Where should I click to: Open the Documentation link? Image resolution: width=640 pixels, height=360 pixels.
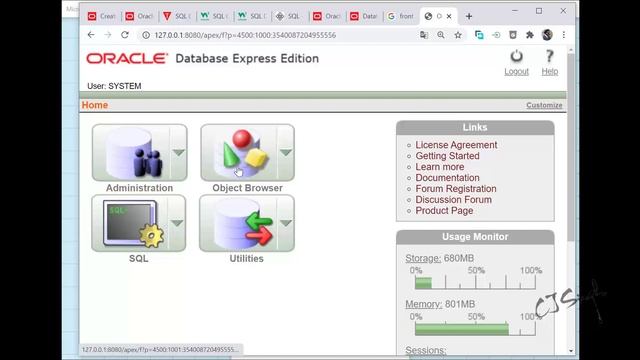click(447, 178)
